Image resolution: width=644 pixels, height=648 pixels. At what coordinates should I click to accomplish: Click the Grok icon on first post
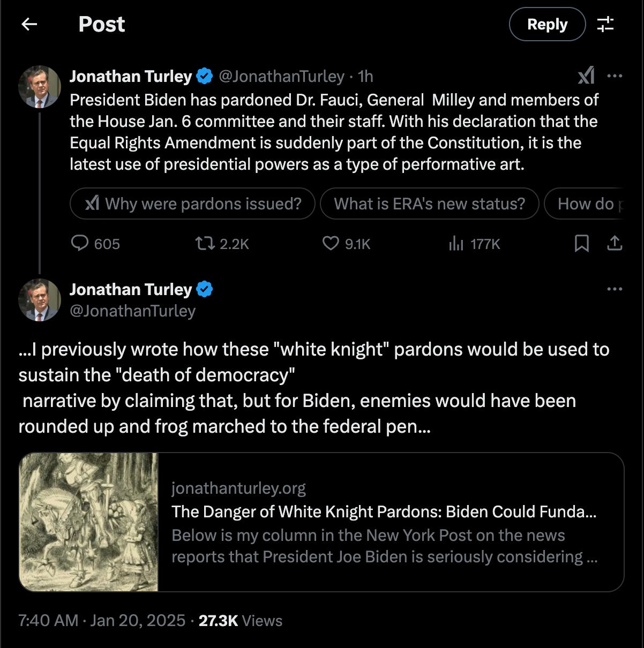586,76
